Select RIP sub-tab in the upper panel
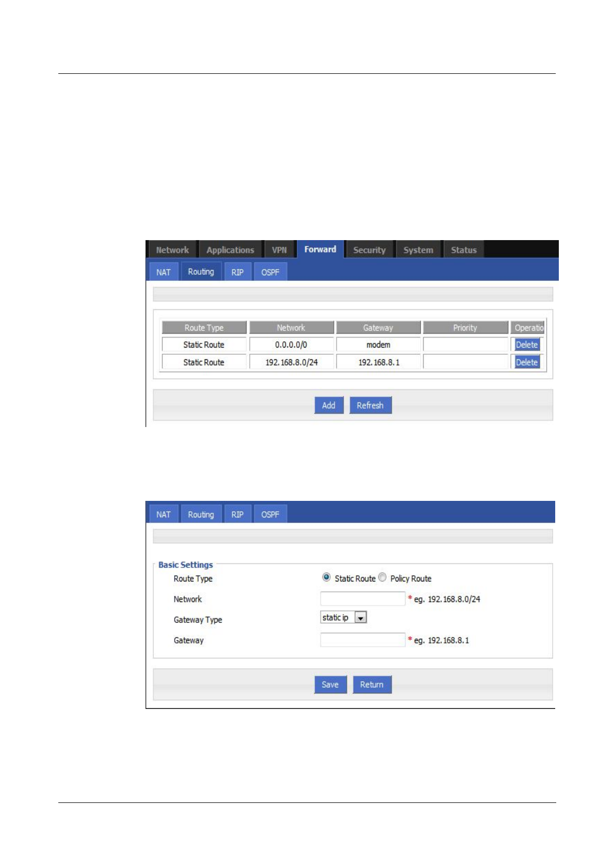The image size is (613, 868). 237,272
